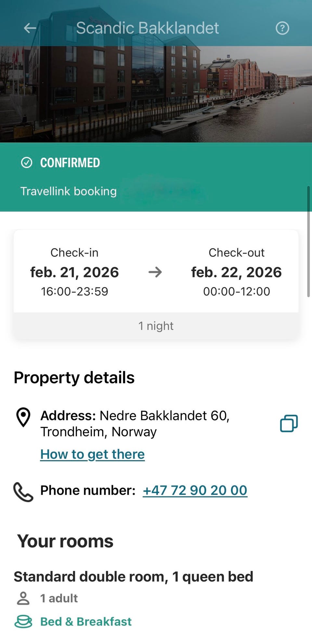
Task: Call phone number +47 72 90 20 00
Action: tap(195, 490)
